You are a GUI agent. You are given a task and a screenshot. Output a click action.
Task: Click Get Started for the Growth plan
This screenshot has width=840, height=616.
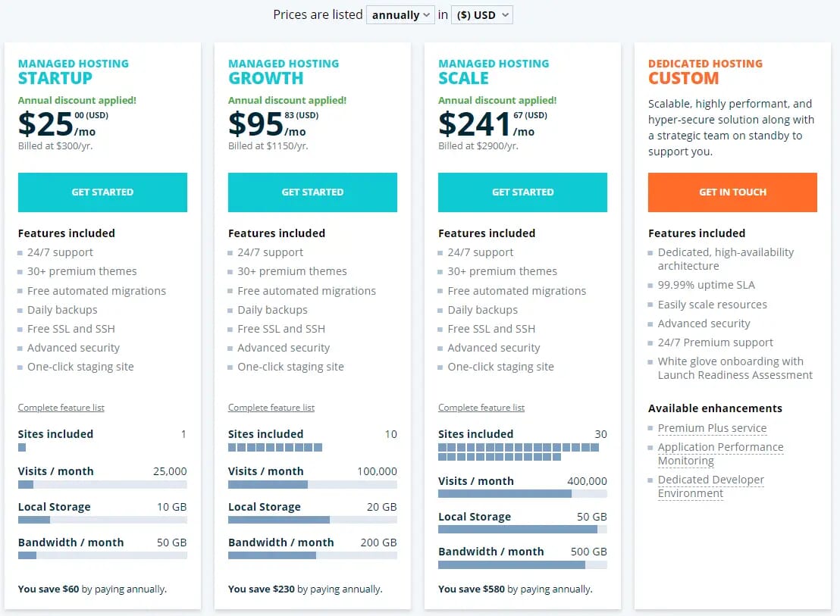(312, 192)
